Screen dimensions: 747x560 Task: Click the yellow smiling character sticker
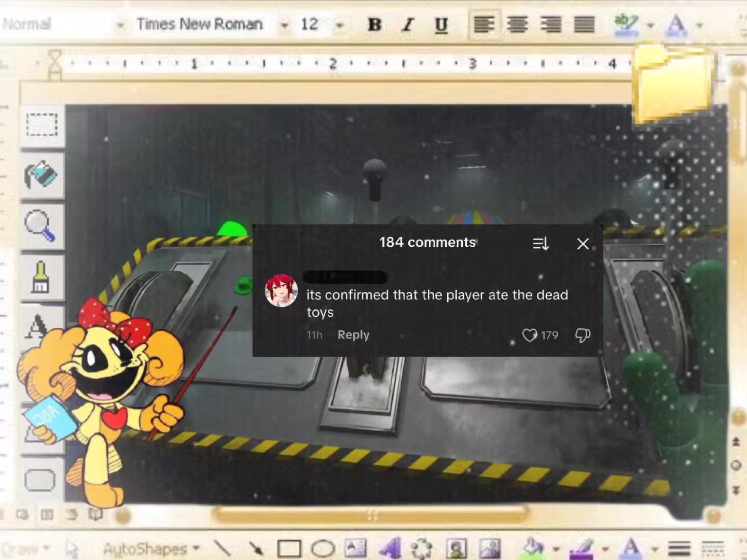101,402
